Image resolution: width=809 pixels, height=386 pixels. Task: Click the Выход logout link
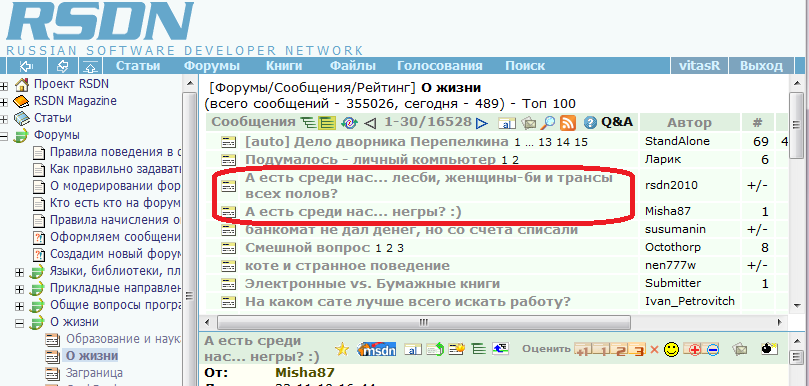pos(761,66)
